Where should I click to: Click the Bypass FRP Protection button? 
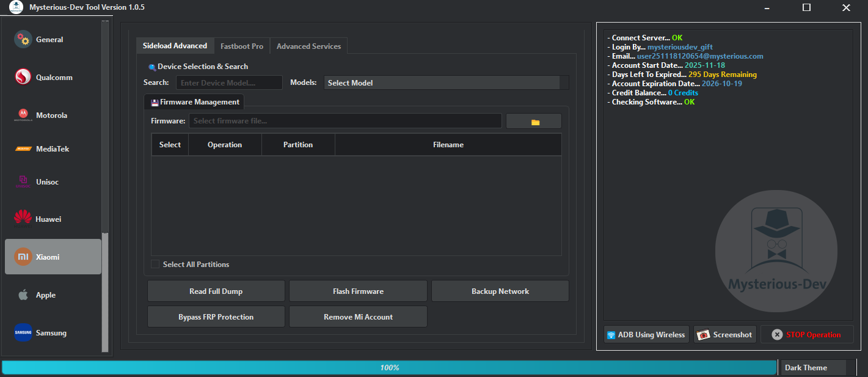(216, 317)
